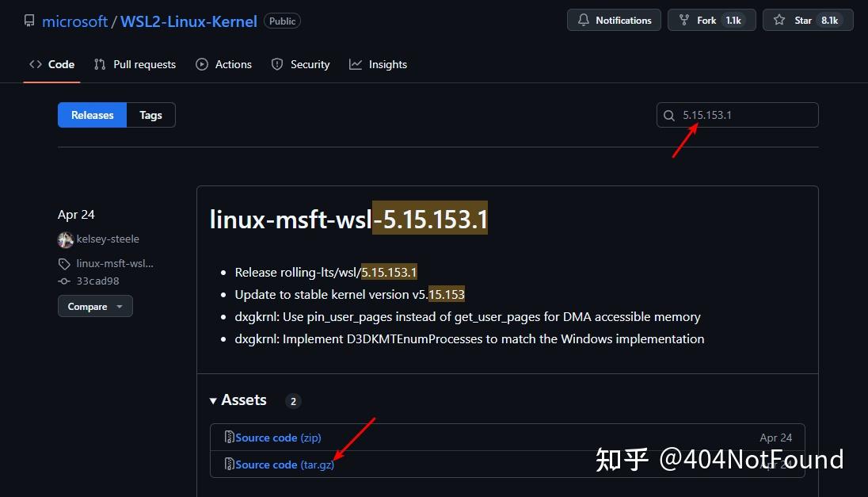Open commit 33cad98

coord(98,281)
